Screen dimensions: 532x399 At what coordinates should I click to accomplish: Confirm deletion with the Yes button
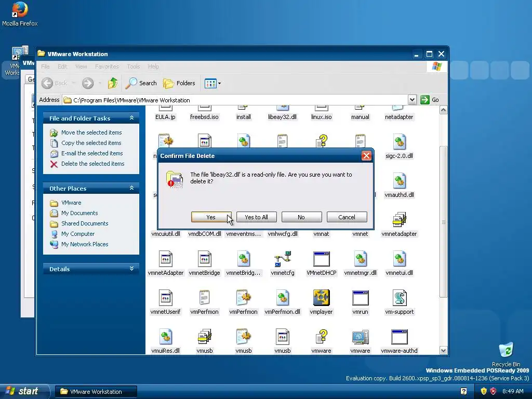click(211, 217)
